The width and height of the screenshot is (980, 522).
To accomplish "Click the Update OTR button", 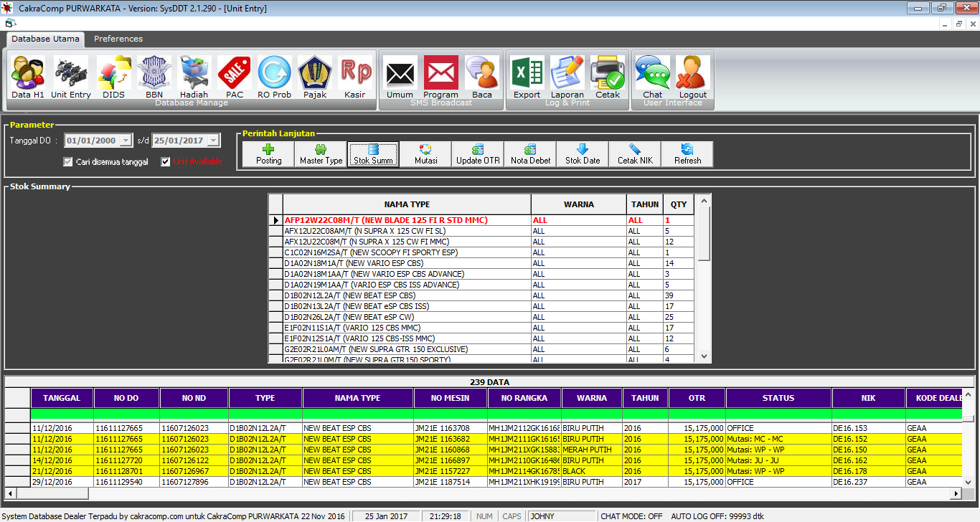I will pos(478,153).
